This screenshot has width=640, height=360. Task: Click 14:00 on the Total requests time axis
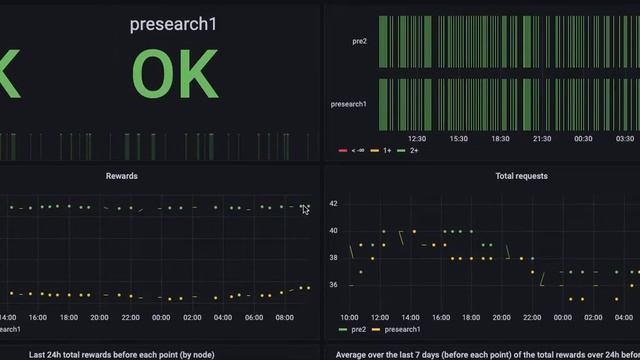pyautogui.click(x=410, y=317)
